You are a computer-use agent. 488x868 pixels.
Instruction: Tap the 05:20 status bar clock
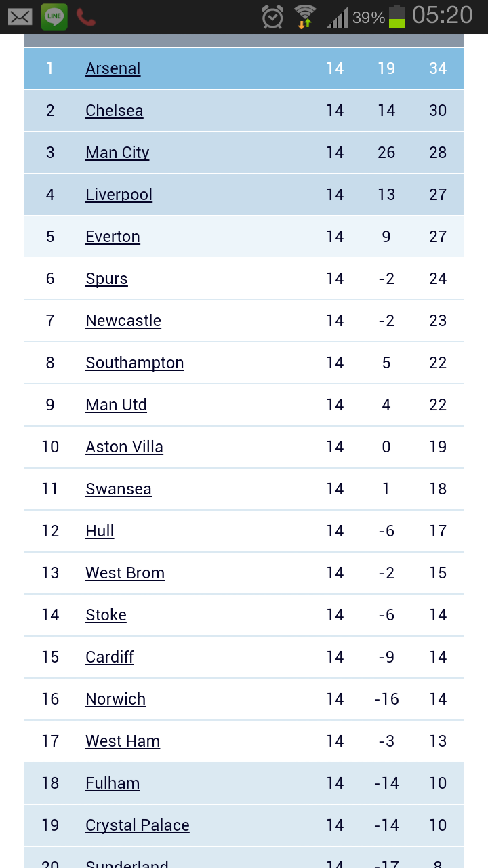pos(442,16)
